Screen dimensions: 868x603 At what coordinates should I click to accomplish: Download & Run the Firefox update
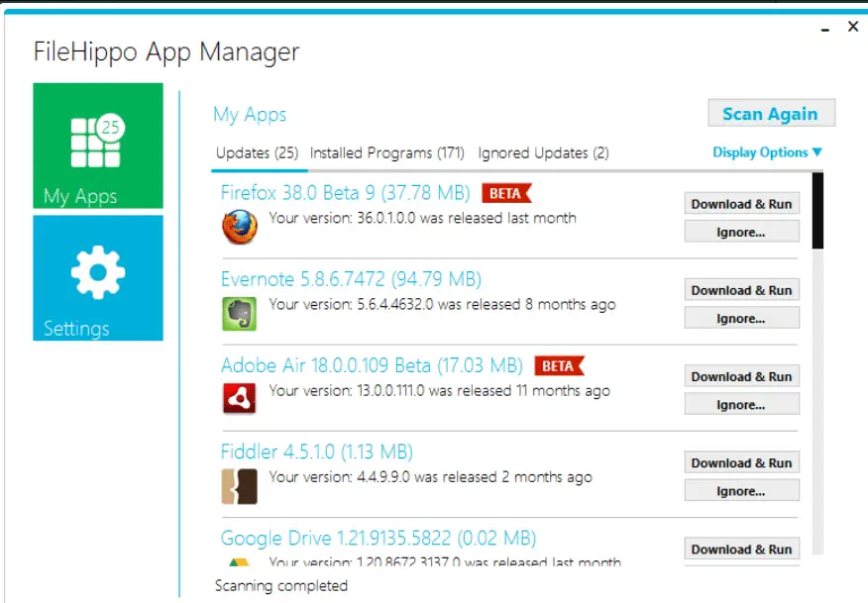point(741,204)
